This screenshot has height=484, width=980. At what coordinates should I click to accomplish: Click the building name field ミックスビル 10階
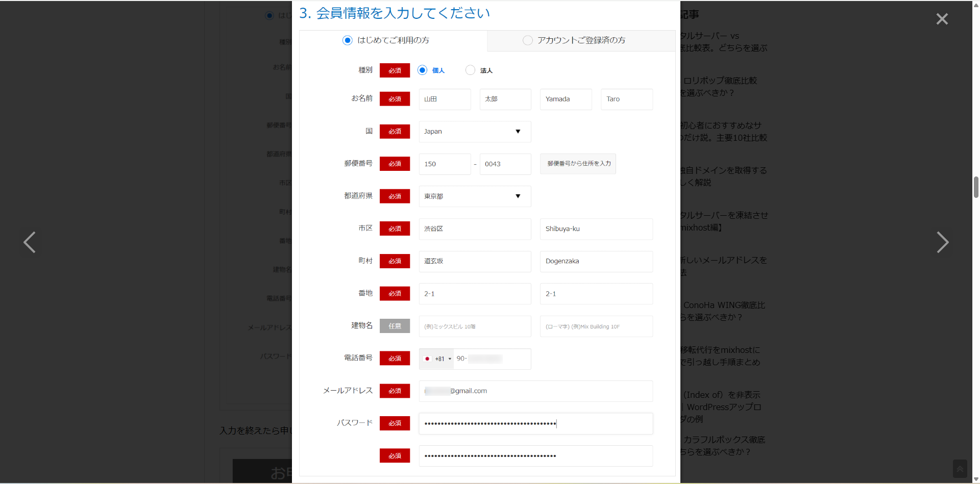475,326
